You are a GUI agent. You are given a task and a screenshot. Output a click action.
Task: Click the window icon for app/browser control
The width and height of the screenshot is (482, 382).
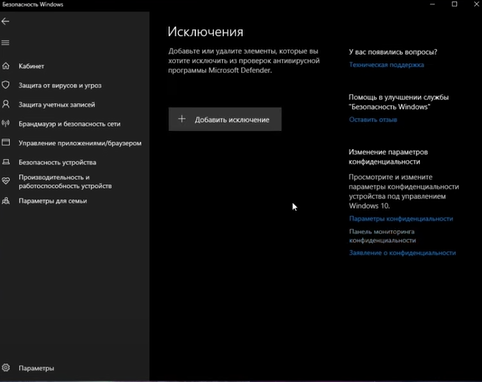[6, 143]
